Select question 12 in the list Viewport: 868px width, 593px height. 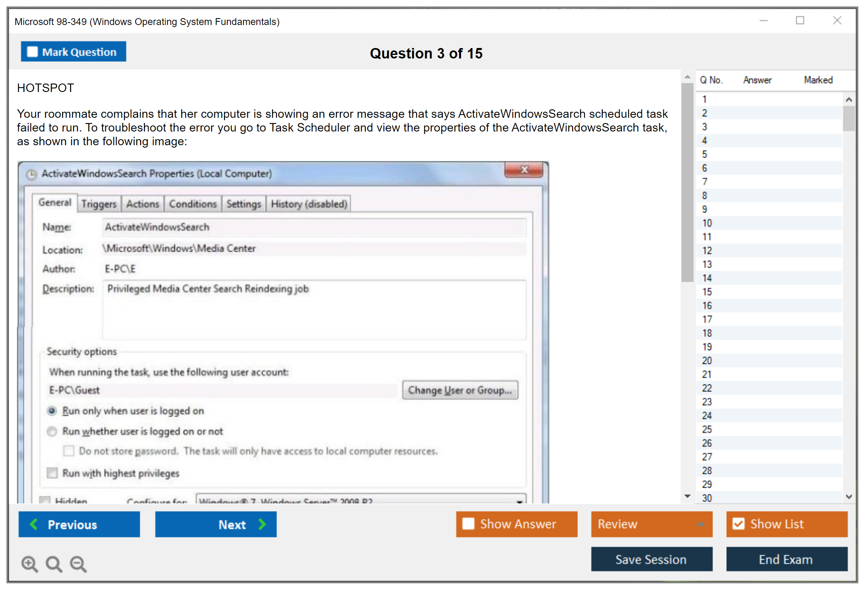click(x=707, y=251)
